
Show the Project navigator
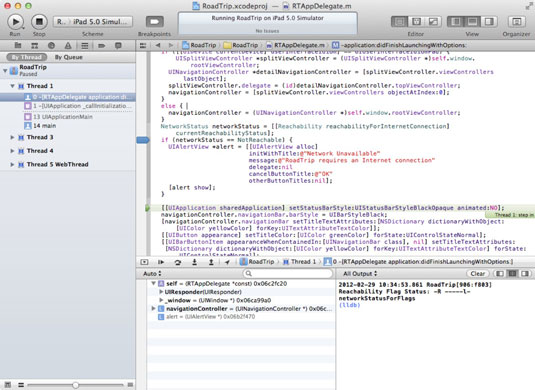(18, 45)
